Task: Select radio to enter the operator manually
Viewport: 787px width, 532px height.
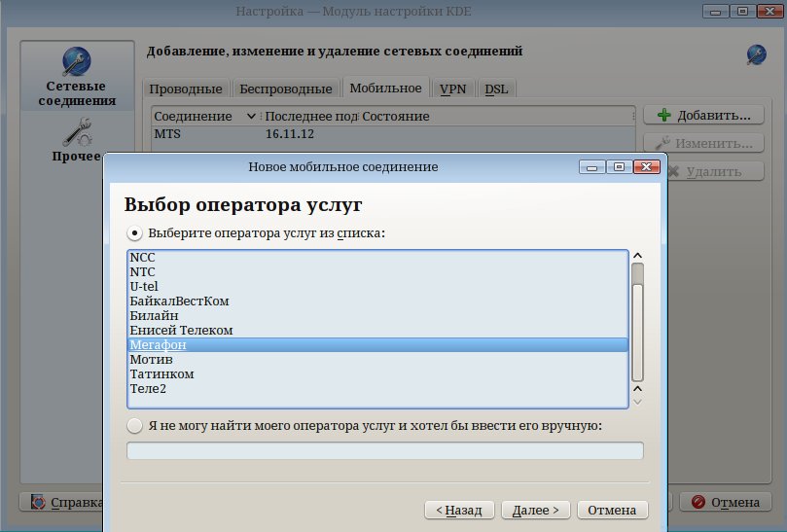Action: coord(134,426)
